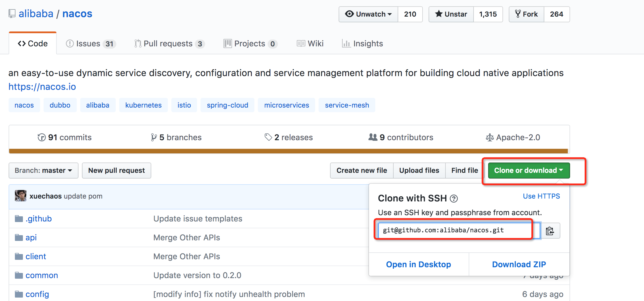Fork the nacos repository
The height and width of the screenshot is (301, 644).
(526, 14)
